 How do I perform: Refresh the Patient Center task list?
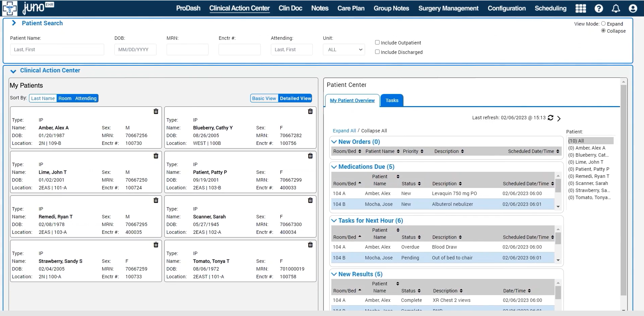coord(551,118)
